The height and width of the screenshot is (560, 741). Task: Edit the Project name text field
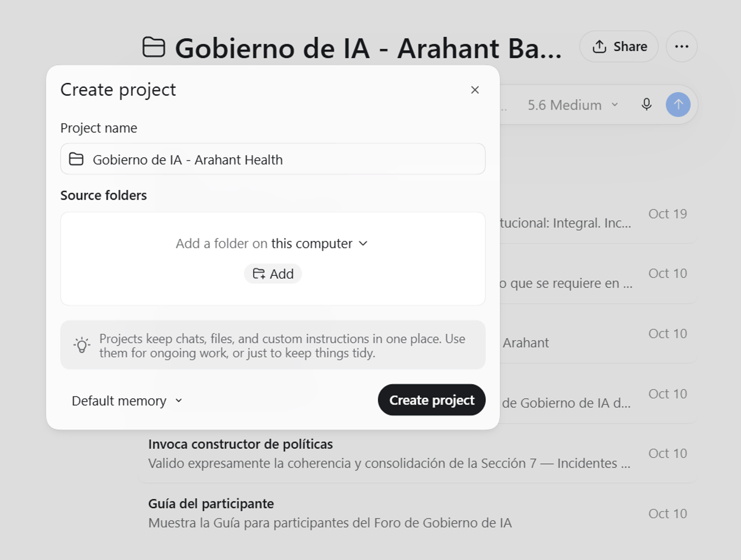pos(273,159)
